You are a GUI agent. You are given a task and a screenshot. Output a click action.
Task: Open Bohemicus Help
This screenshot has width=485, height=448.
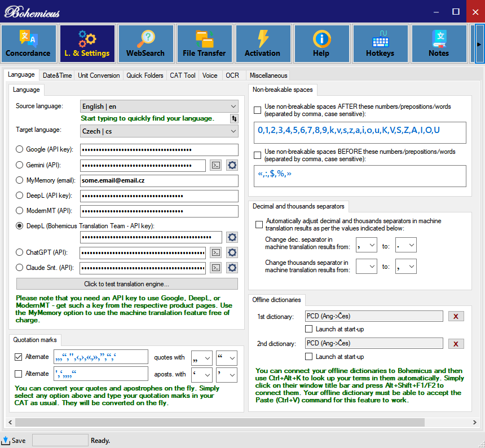[321, 43]
